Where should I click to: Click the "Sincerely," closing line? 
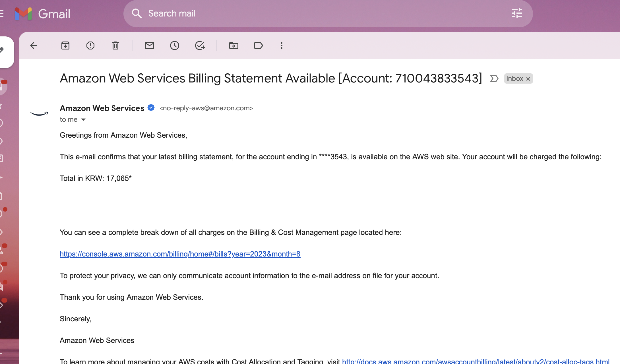pos(76,319)
